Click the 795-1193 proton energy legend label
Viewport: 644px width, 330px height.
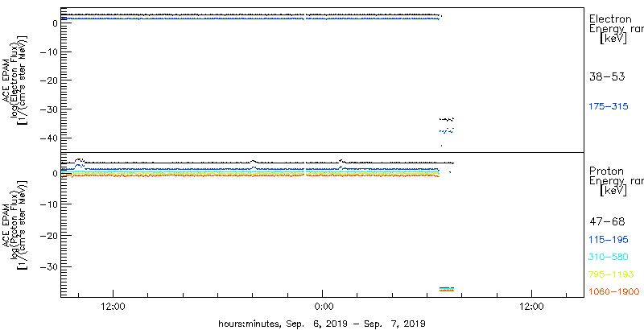(612, 274)
